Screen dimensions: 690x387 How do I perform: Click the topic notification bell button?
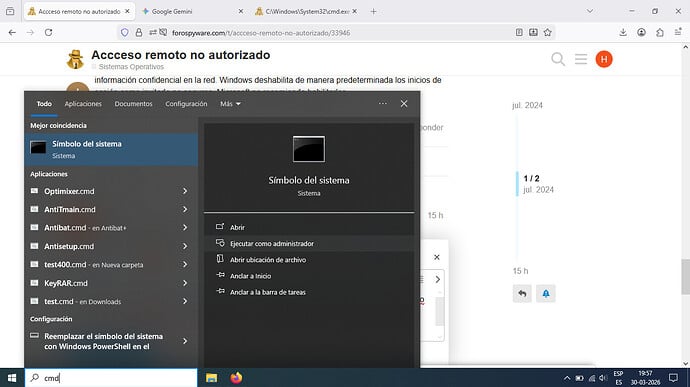pos(546,294)
